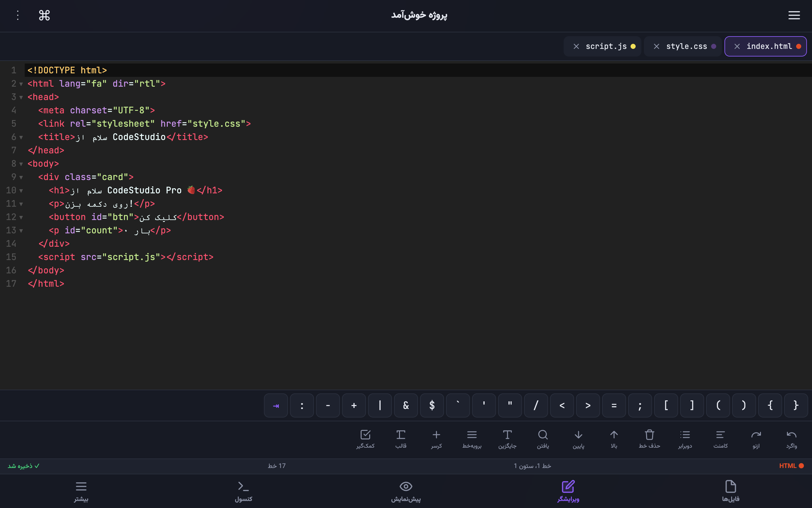This screenshot has height=508, width=812.
Task: Close the script.js tab
Action: pyautogui.click(x=576, y=46)
